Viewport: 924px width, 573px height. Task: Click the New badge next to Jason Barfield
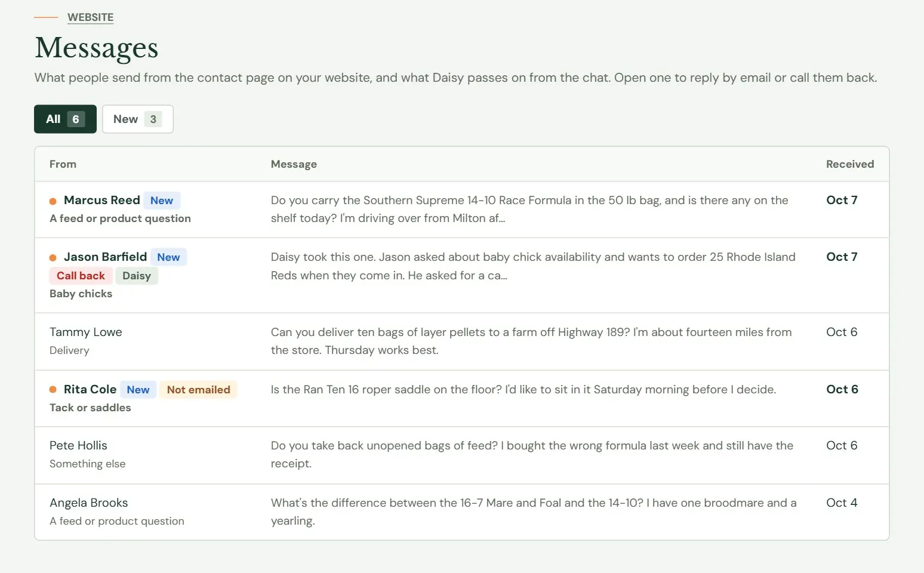point(168,257)
